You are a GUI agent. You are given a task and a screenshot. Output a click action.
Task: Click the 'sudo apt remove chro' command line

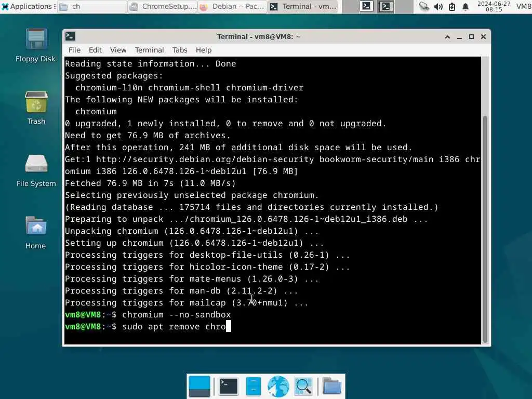148,327
